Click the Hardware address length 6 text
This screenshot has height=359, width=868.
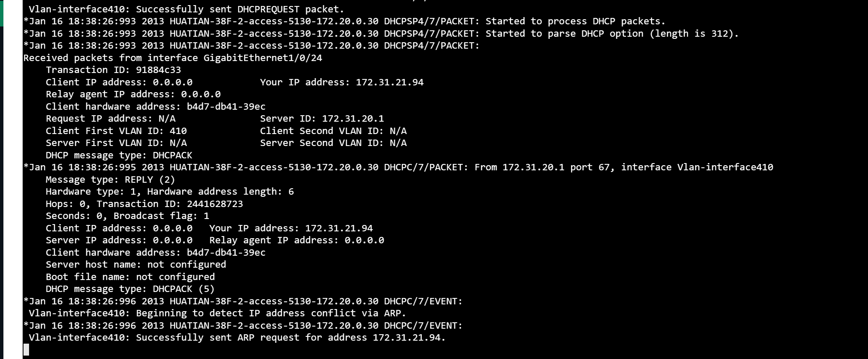coord(220,192)
